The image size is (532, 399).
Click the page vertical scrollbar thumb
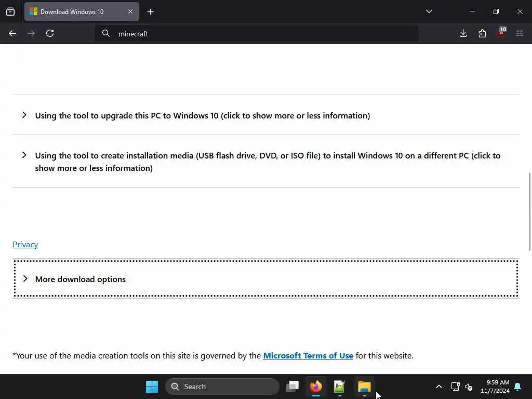click(x=529, y=212)
